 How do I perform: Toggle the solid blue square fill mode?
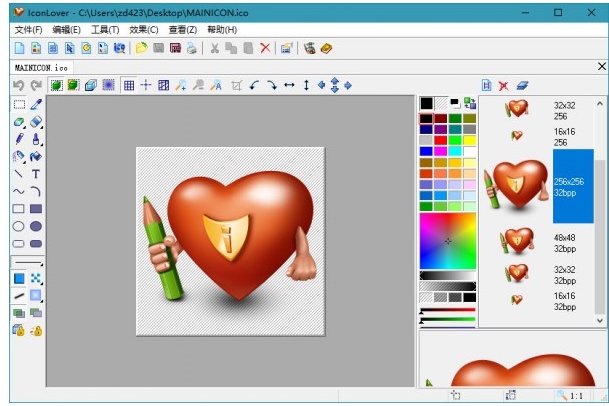click(19, 278)
